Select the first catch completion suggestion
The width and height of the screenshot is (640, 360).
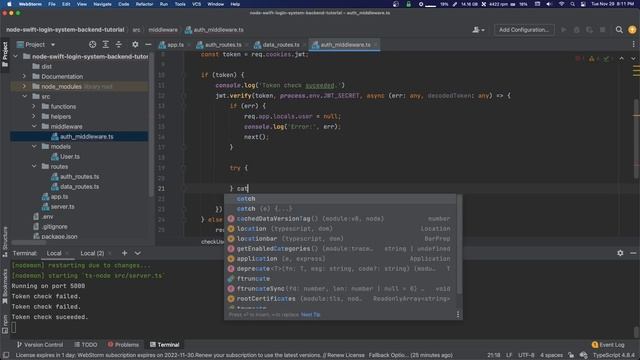340,199
